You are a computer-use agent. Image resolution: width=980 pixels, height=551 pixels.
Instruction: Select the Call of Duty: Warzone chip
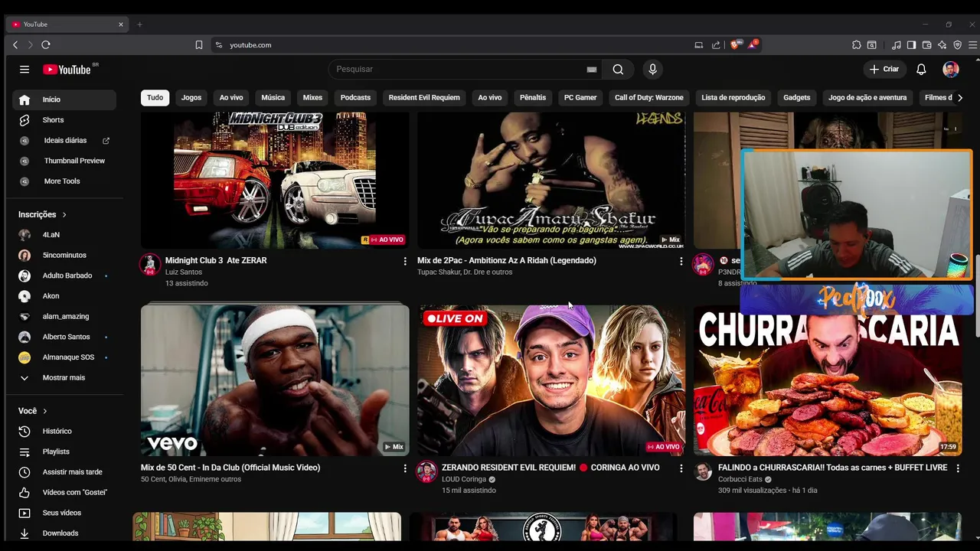[649, 97]
